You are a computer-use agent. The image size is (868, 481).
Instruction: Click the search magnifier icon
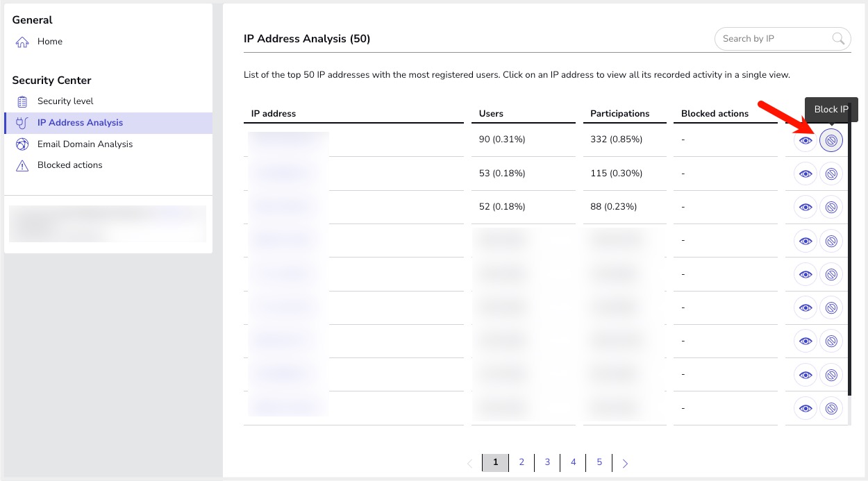click(x=838, y=39)
